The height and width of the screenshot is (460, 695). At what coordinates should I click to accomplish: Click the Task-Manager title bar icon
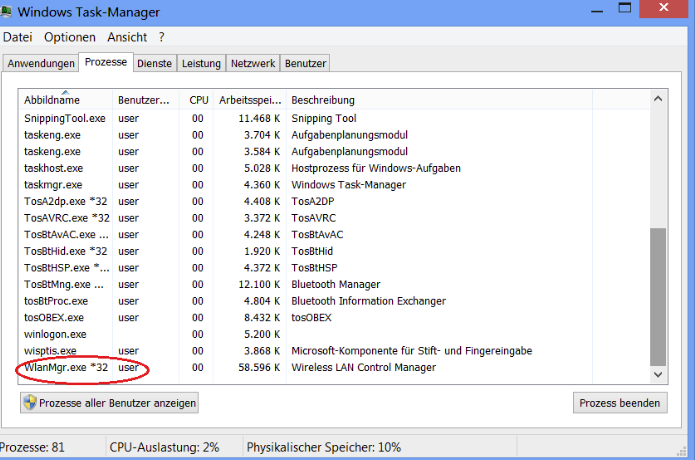pyautogui.click(x=5, y=12)
